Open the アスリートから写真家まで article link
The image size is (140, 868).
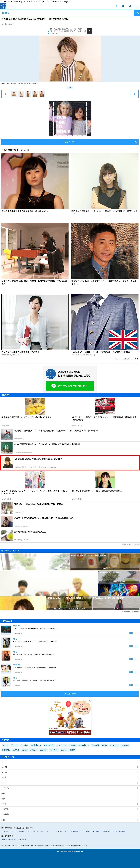tap(70, 522)
